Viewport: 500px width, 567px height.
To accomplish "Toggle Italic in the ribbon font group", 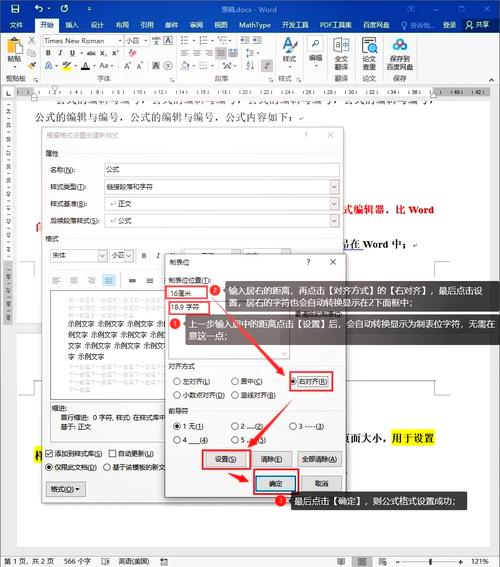I will [60, 53].
